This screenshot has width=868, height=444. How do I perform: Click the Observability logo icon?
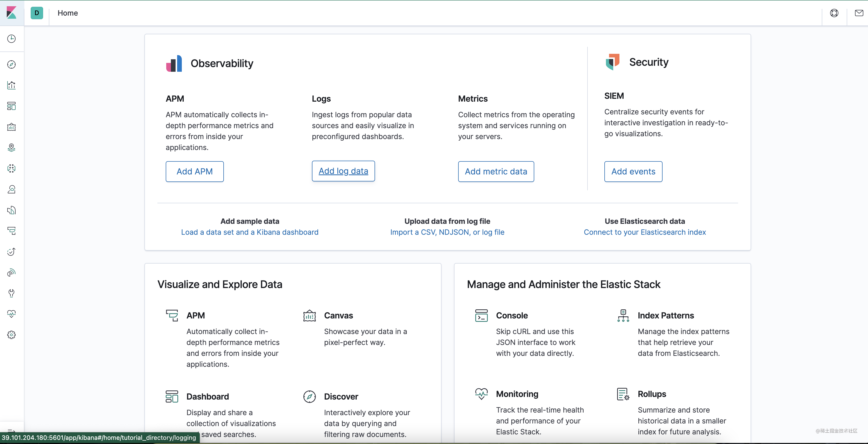[x=174, y=63]
